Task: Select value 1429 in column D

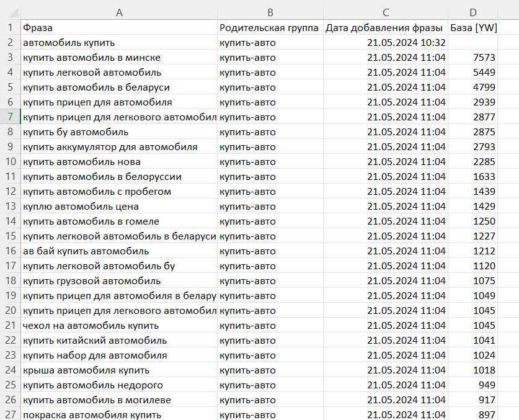Action: [x=472, y=207]
